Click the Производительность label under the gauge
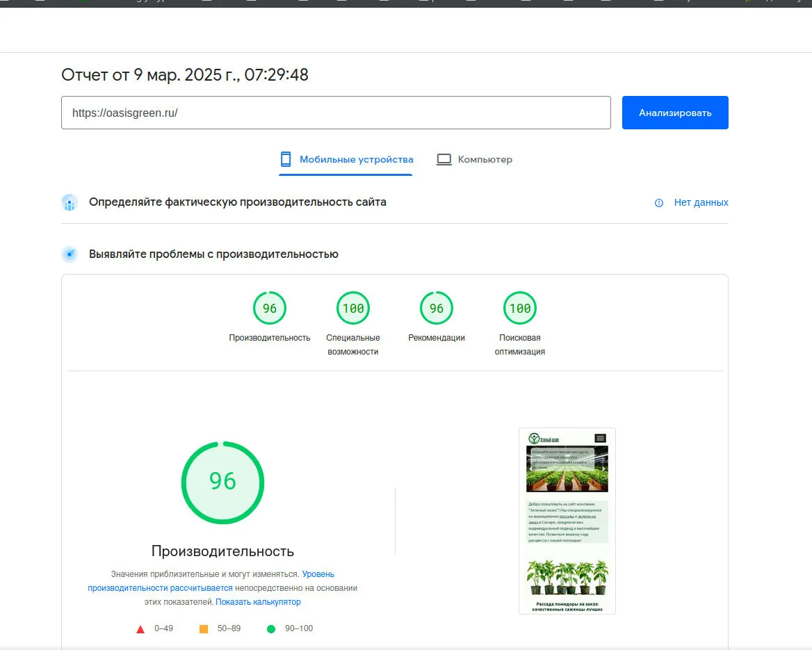Viewport: 812px width, 650px height. [270, 338]
